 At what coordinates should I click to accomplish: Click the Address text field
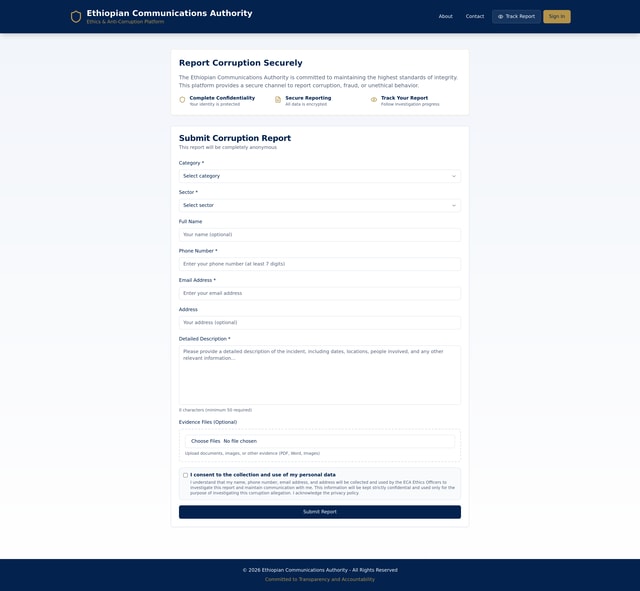tap(319, 323)
